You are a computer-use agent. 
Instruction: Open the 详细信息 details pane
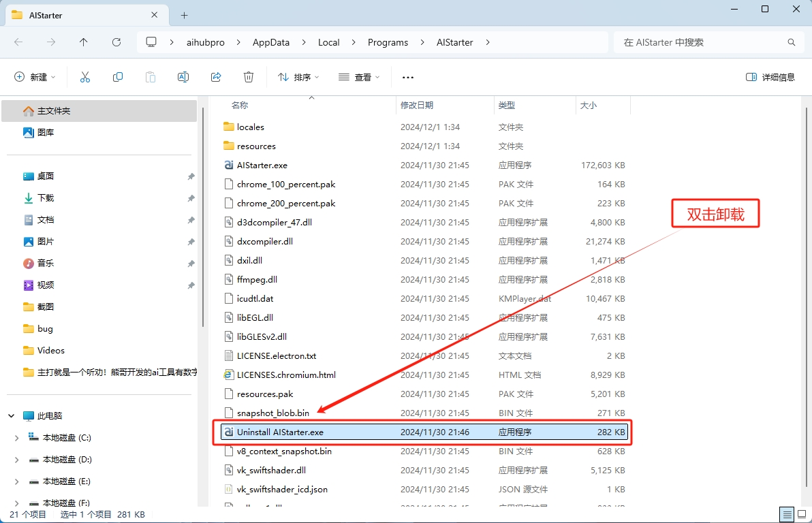769,76
